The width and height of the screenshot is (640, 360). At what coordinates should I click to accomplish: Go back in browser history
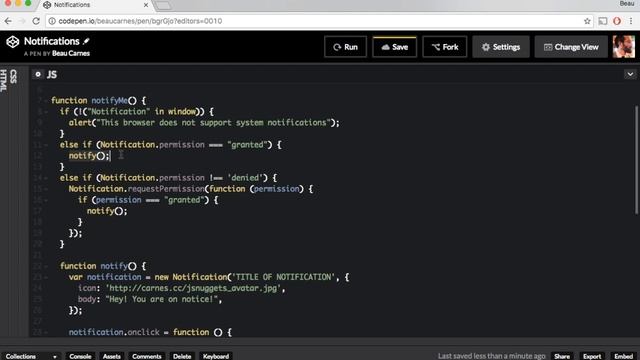pyautogui.click(x=8, y=21)
